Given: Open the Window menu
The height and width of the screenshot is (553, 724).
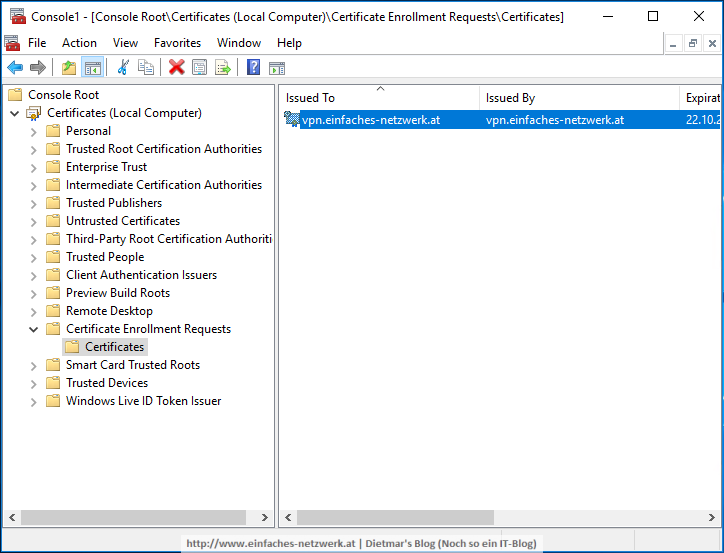Looking at the screenshot, I should pos(239,43).
